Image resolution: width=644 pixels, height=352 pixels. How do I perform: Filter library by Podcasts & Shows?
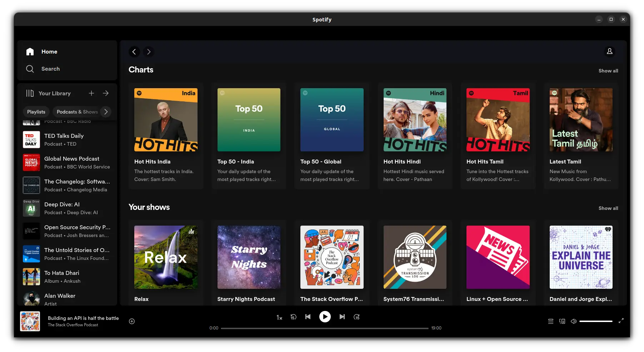[x=77, y=112]
